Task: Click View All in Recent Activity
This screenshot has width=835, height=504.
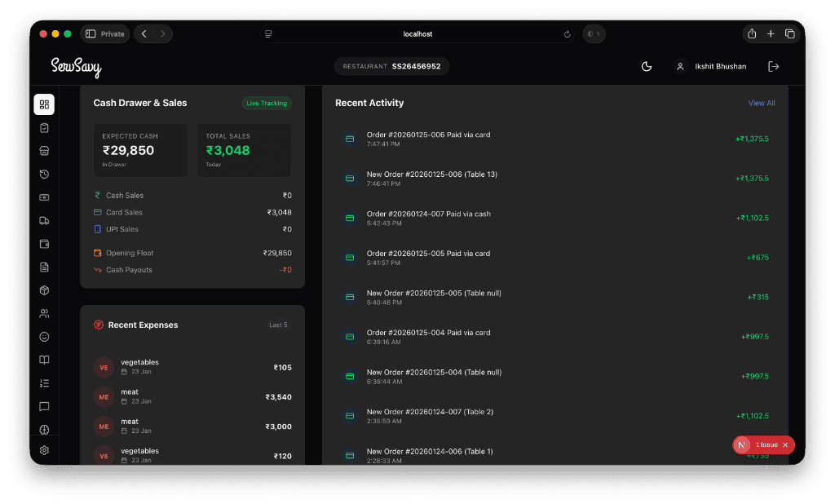Action: coord(762,104)
